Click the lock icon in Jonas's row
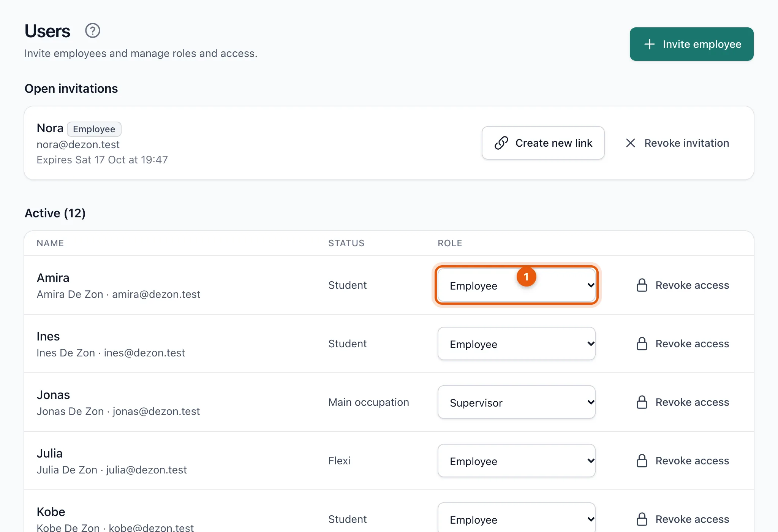 pyautogui.click(x=642, y=402)
